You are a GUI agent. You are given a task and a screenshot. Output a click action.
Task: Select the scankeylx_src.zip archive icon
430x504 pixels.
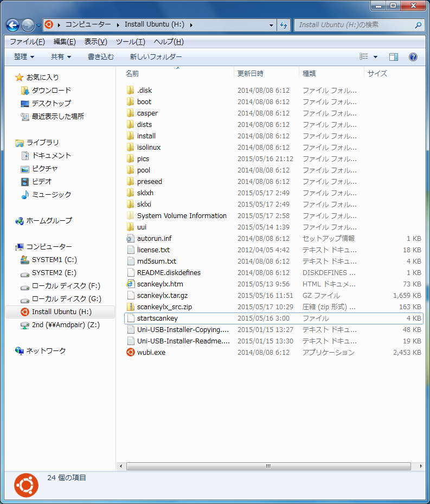coord(130,307)
